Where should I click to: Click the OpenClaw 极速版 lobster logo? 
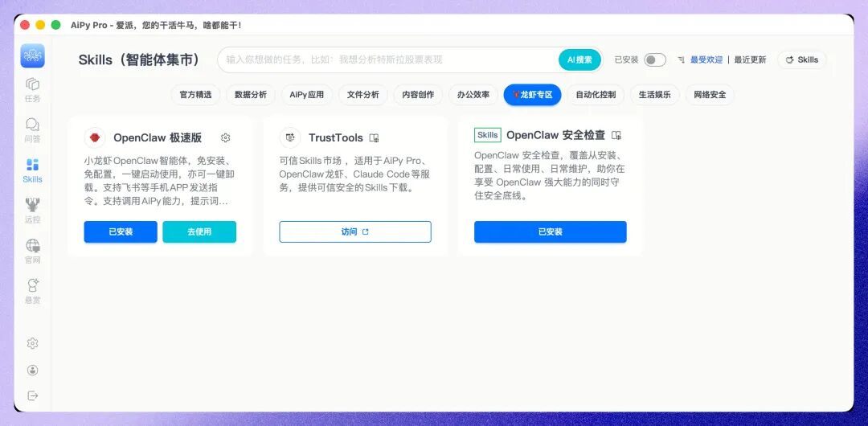95,138
